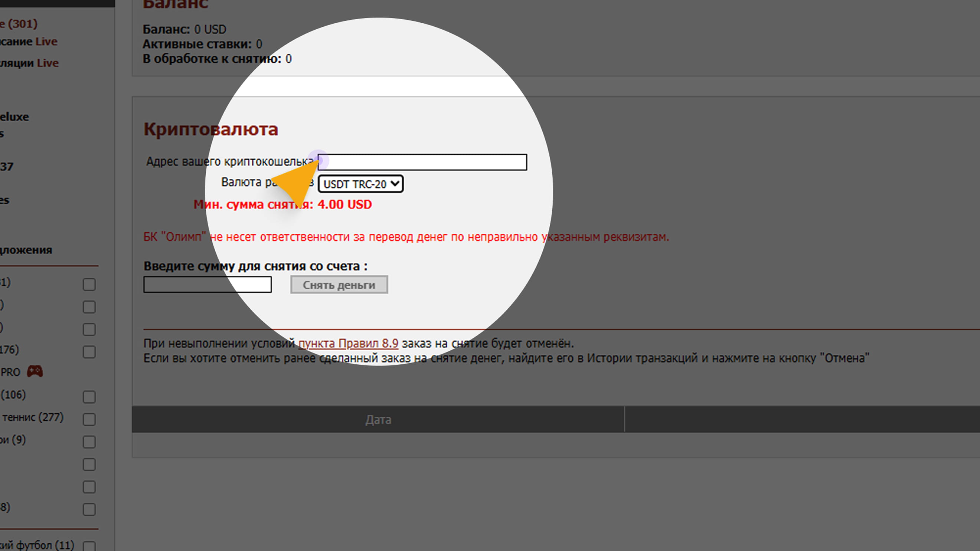
Task: Tick the checkbox beside the (106) item
Action: (x=89, y=397)
